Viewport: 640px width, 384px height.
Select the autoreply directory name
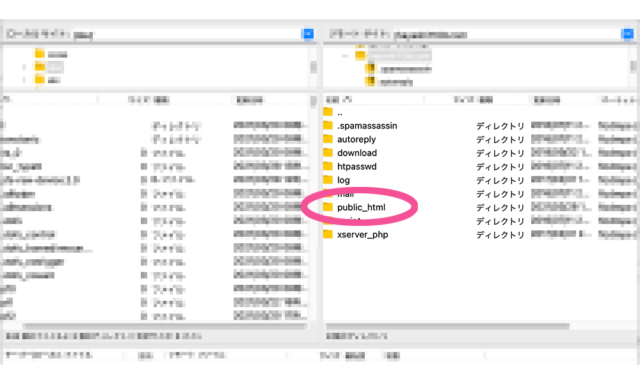tap(356, 140)
